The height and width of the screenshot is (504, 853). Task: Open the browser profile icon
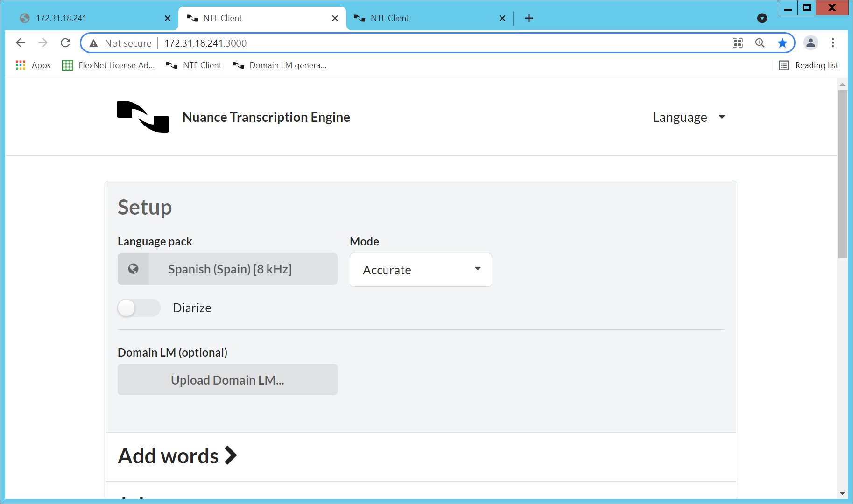811,43
